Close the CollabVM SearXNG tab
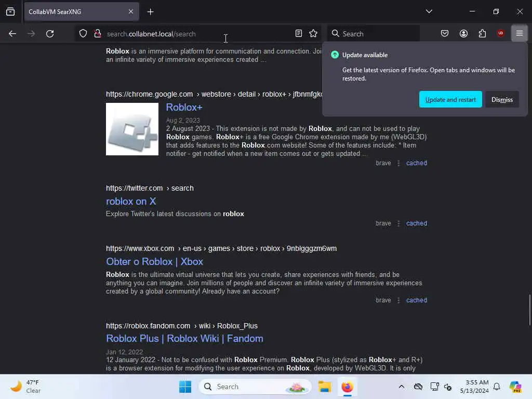This screenshot has height=399, width=532. (130, 11)
